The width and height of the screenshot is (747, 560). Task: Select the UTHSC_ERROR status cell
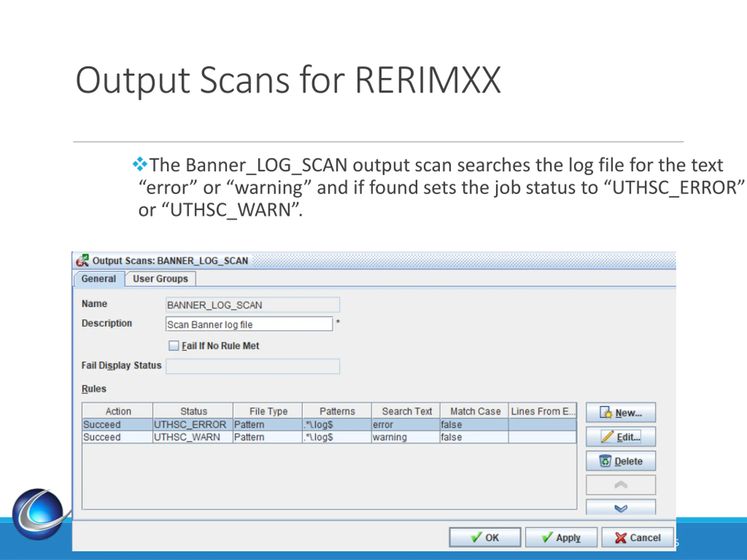point(193,424)
